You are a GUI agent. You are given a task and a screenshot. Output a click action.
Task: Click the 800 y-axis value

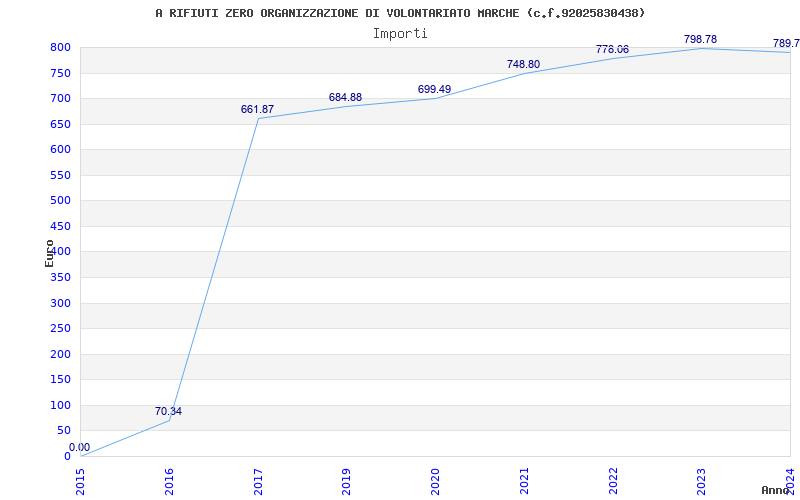pos(60,47)
